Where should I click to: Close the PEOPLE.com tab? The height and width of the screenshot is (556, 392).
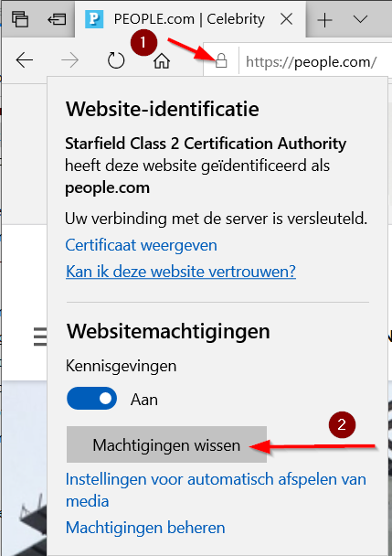[x=286, y=19]
